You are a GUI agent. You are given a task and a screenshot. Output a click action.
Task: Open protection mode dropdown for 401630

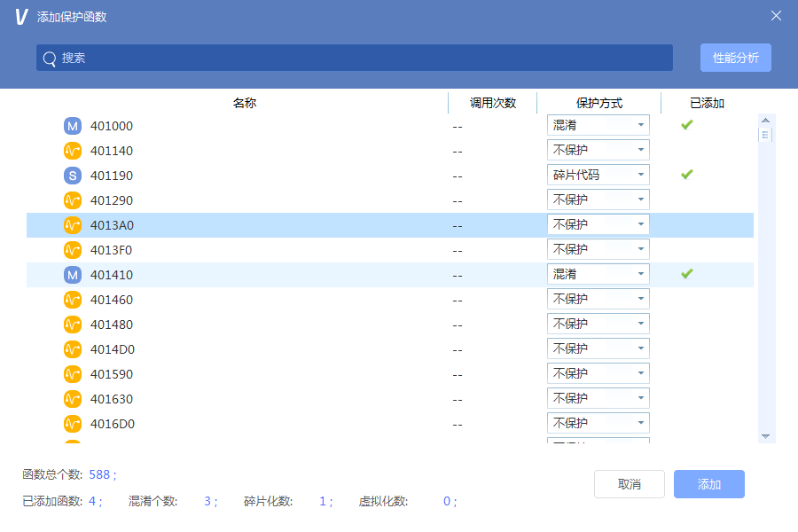[x=598, y=398]
